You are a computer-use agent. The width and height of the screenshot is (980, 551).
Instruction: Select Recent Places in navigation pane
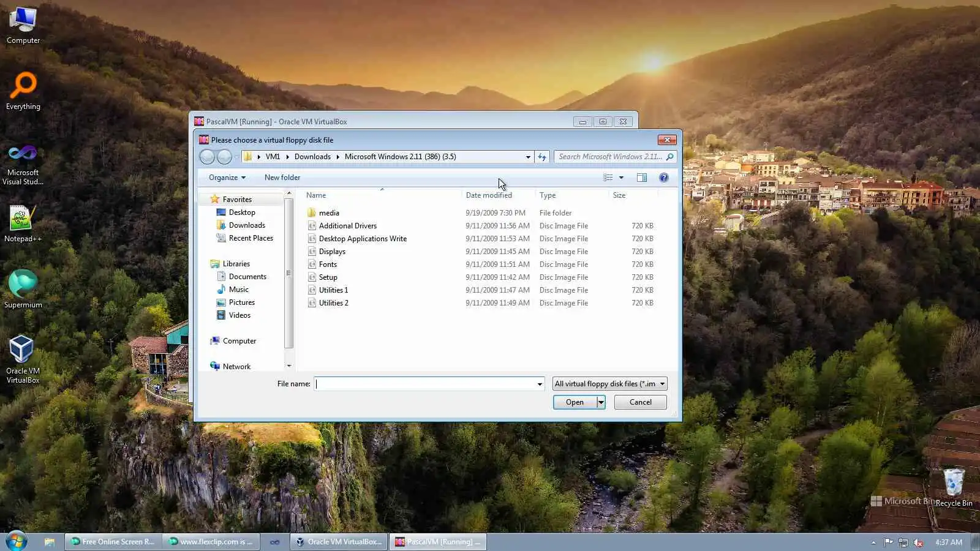point(251,238)
